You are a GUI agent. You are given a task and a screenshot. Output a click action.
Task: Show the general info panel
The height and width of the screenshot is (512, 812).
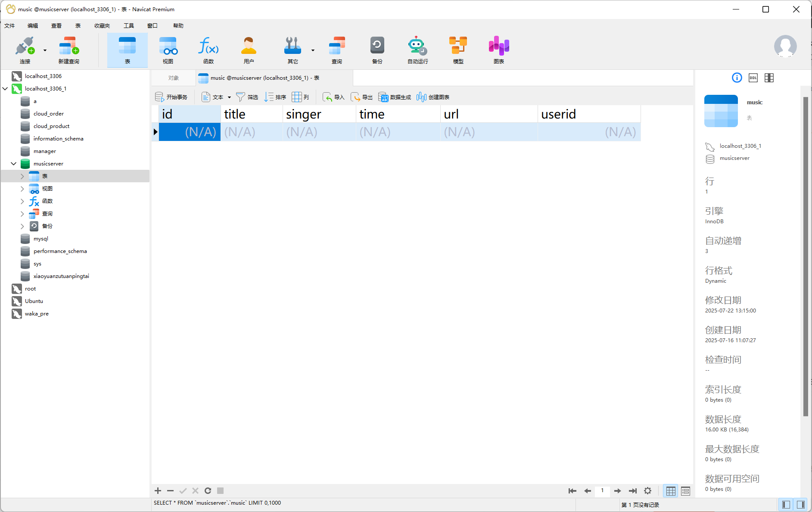point(737,78)
